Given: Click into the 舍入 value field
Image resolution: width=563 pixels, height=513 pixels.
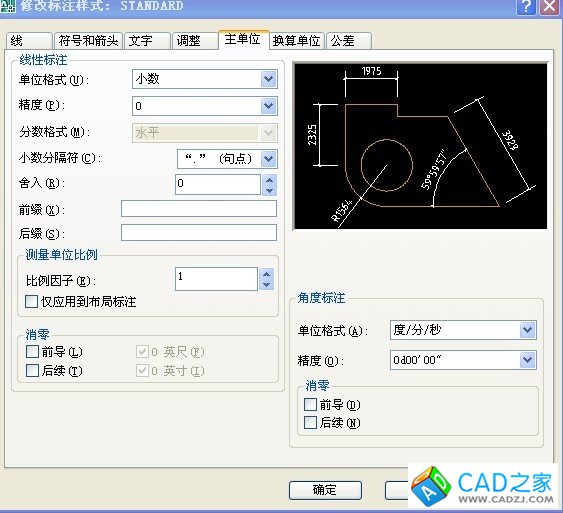Looking at the screenshot, I should [218, 185].
